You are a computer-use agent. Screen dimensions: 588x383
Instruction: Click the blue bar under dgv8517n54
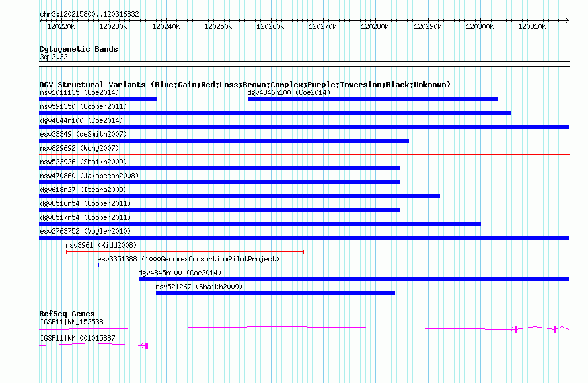[260, 224]
